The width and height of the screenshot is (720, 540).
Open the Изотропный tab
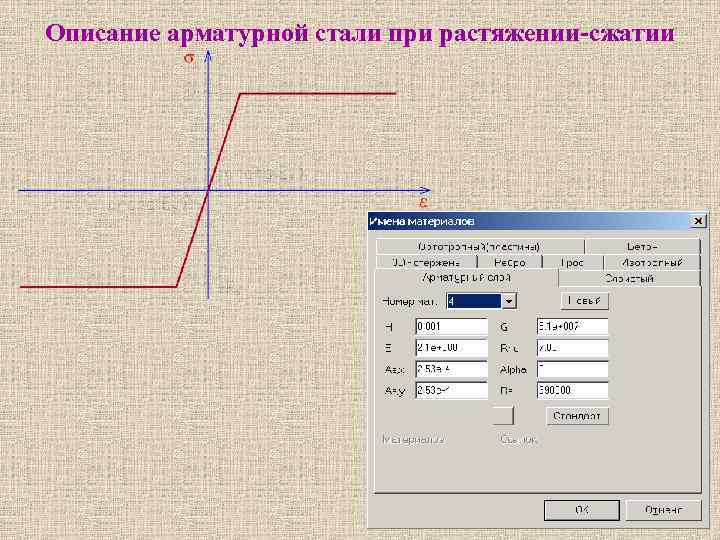652,263
